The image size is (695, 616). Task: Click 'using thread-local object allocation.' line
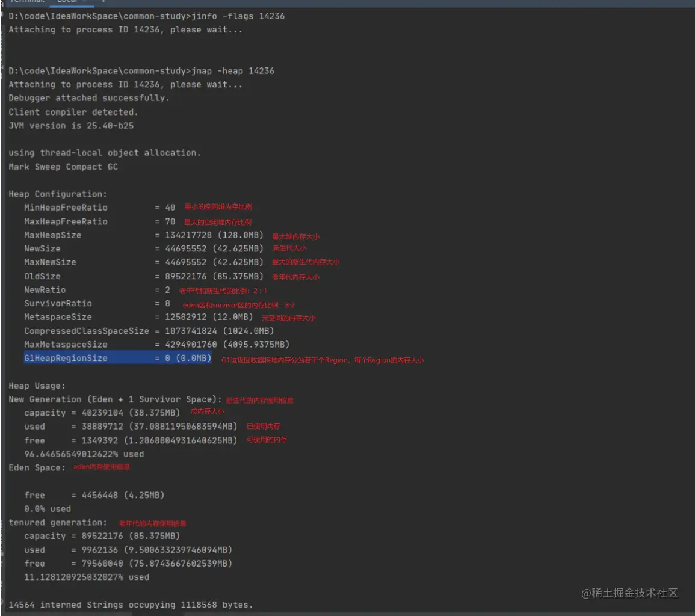pos(105,153)
